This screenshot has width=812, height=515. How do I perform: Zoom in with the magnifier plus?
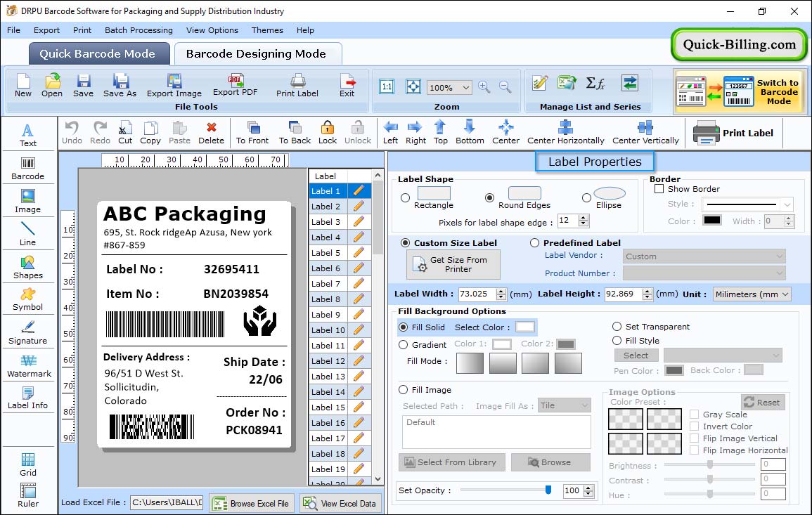484,86
